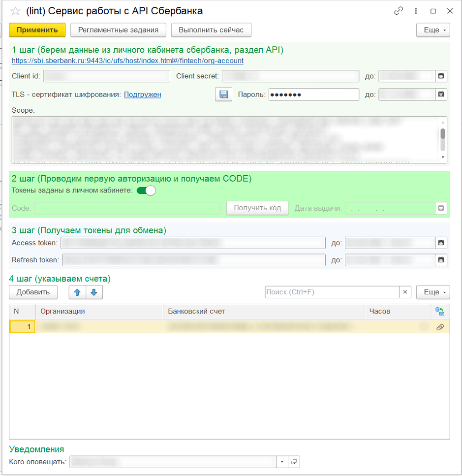Open the Кого оповещать dropdown arrow

pos(282,462)
